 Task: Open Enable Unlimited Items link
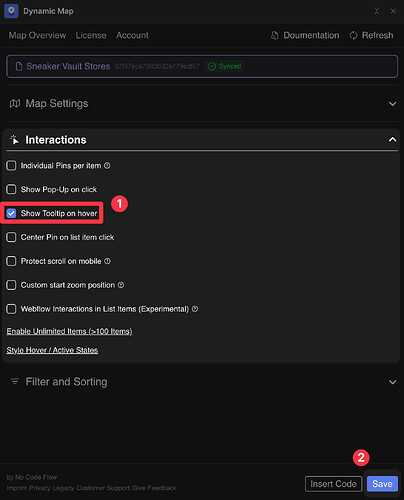(x=69, y=331)
